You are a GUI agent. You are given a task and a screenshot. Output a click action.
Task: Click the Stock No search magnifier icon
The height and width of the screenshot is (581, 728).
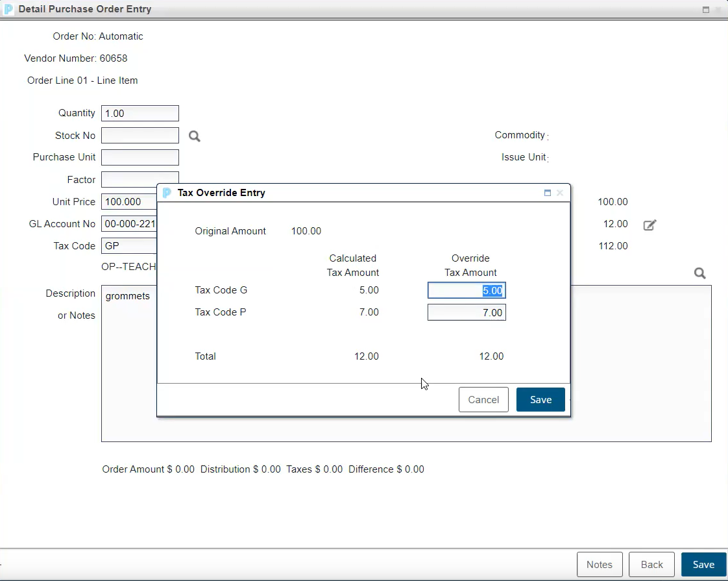[194, 136]
